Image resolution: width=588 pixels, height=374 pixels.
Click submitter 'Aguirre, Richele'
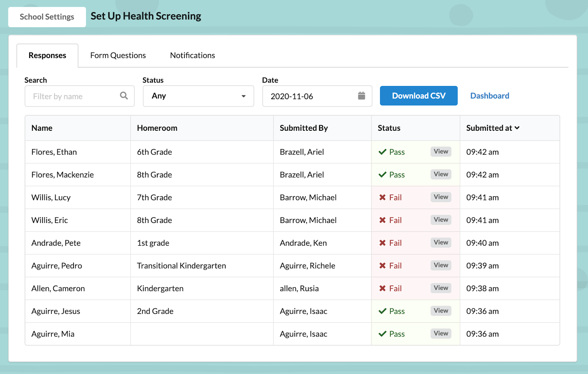pyautogui.click(x=308, y=266)
